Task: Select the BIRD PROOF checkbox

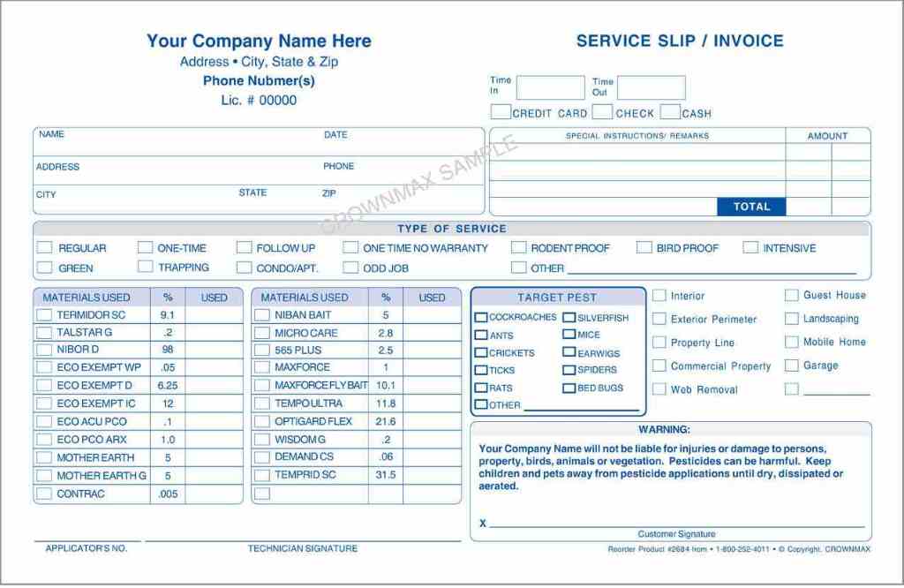Action: pos(644,247)
